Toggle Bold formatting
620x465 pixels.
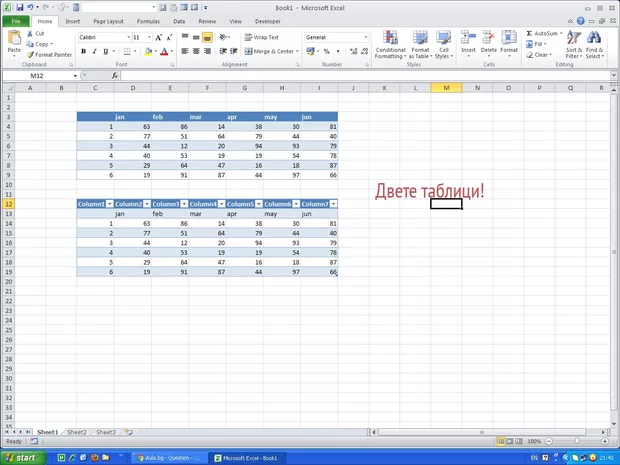click(x=82, y=51)
